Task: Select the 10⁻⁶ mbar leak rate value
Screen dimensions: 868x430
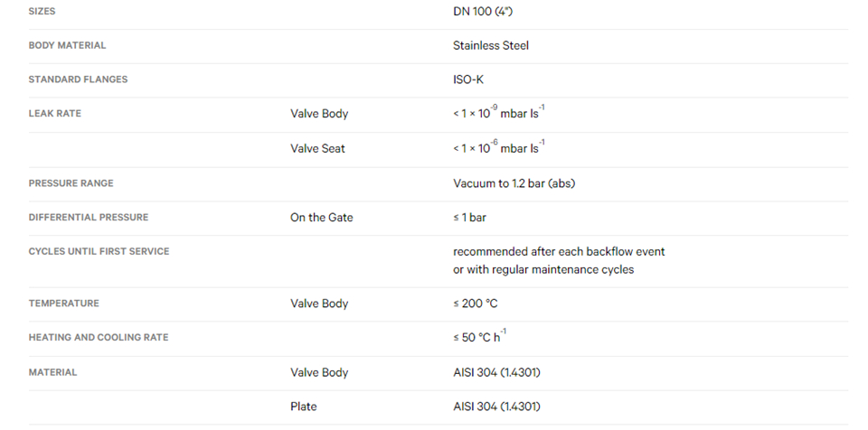Action: coord(499,148)
